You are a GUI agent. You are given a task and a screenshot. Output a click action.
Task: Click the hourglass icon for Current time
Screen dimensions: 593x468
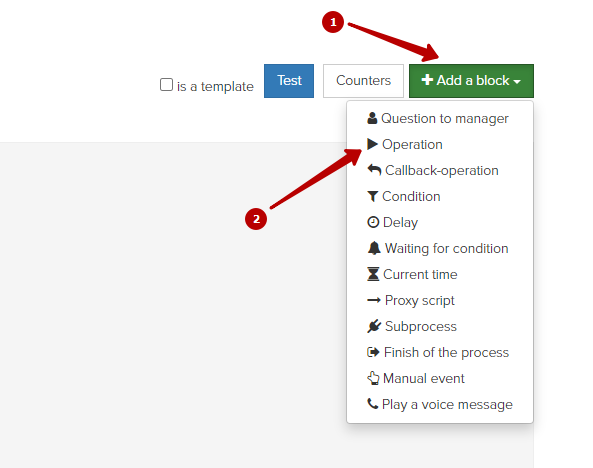pos(373,274)
